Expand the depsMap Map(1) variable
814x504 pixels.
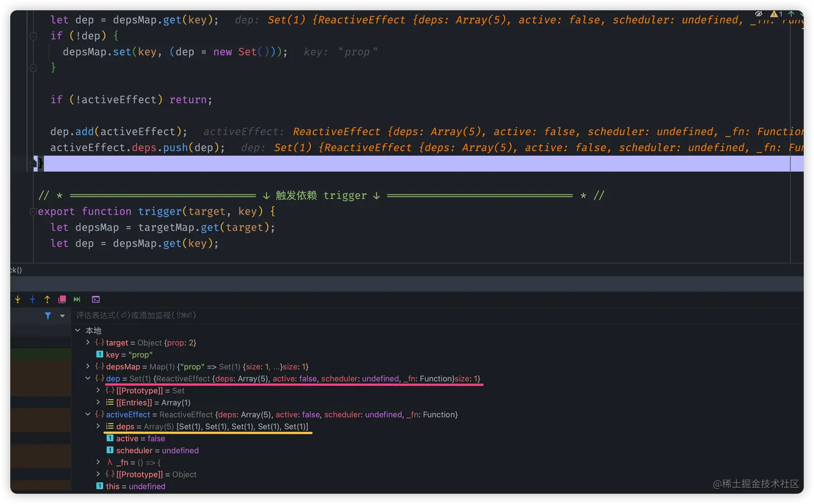tap(88, 367)
